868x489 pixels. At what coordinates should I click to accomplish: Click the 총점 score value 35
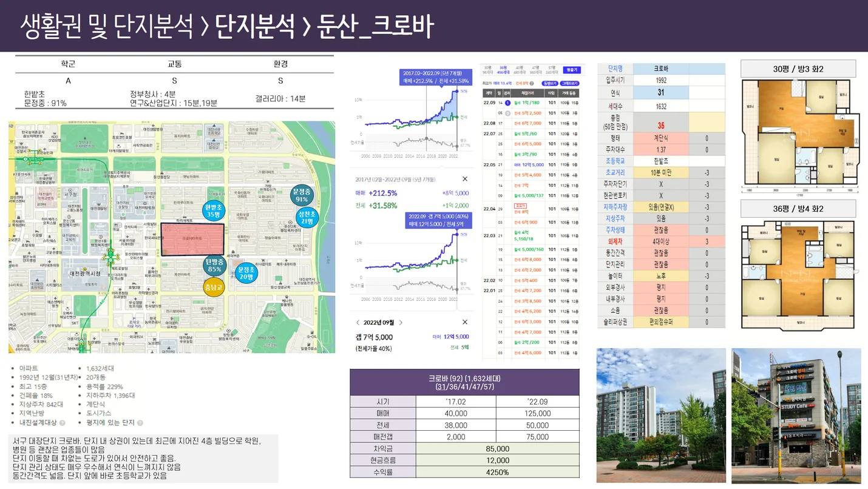[x=661, y=126]
